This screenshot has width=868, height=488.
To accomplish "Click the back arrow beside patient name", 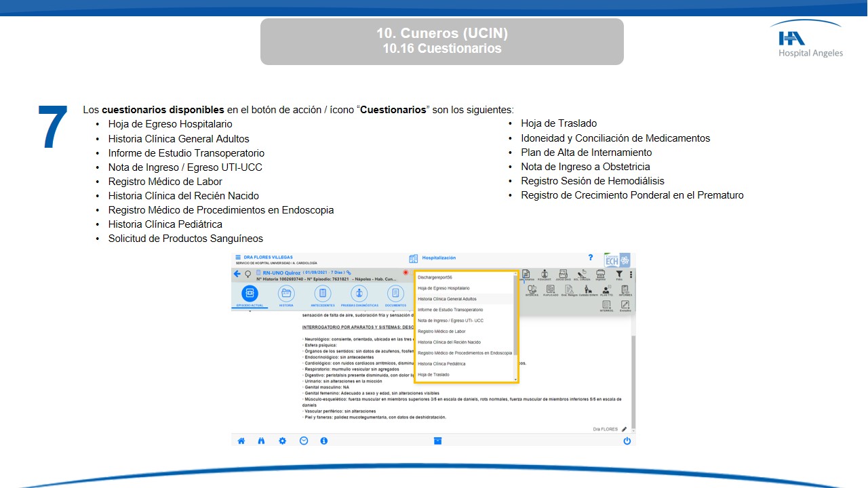I will pyautogui.click(x=237, y=274).
